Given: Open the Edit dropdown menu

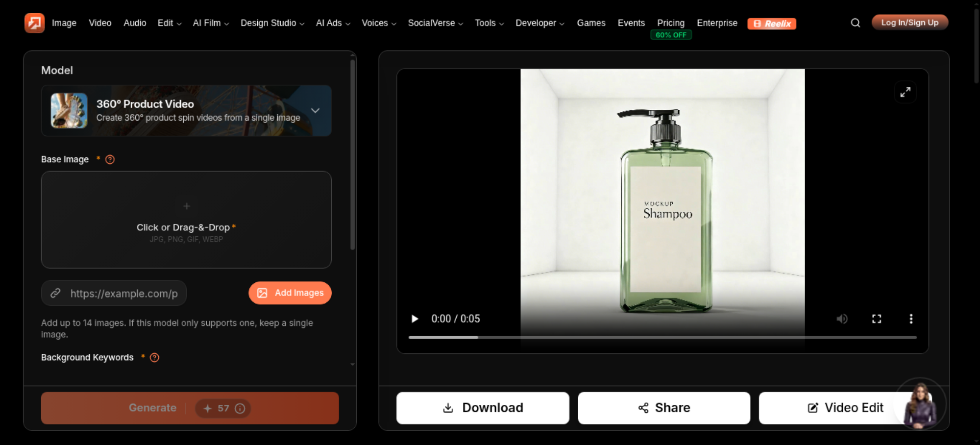Looking at the screenshot, I should click(x=169, y=23).
